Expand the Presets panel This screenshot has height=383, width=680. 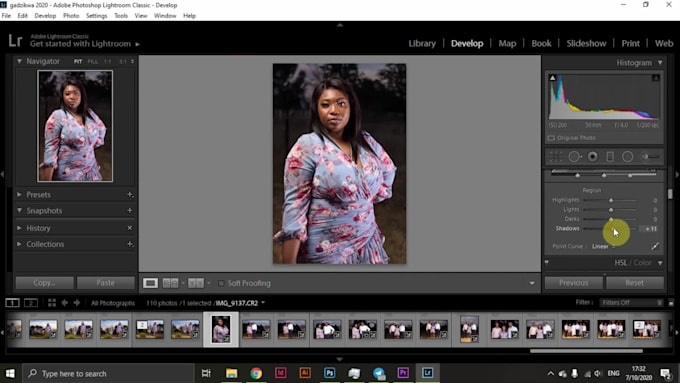(x=19, y=195)
